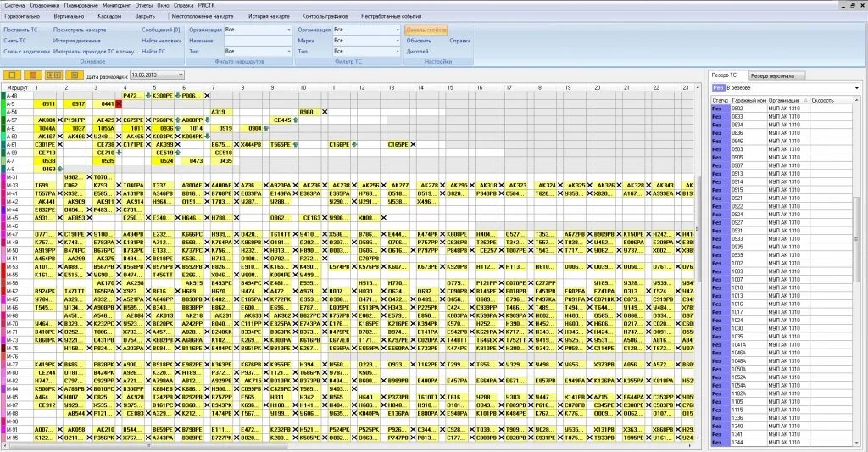The height and width of the screenshot is (452, 868).
Task: Click the up arrow icon after T565PE
Action: coord(296,144)
